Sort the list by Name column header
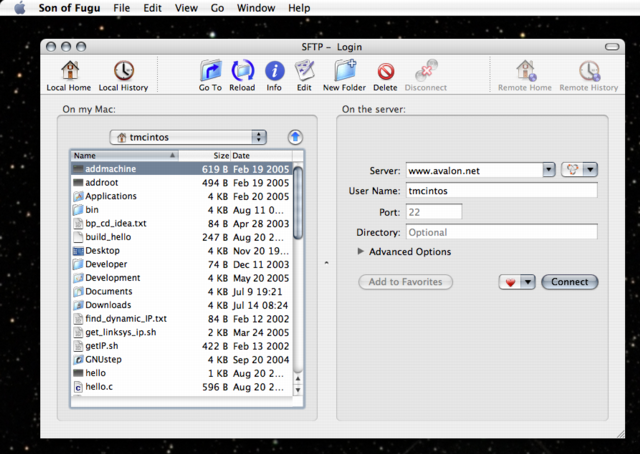This screenshot has width=640, height=454. click(x=125, y=156)
